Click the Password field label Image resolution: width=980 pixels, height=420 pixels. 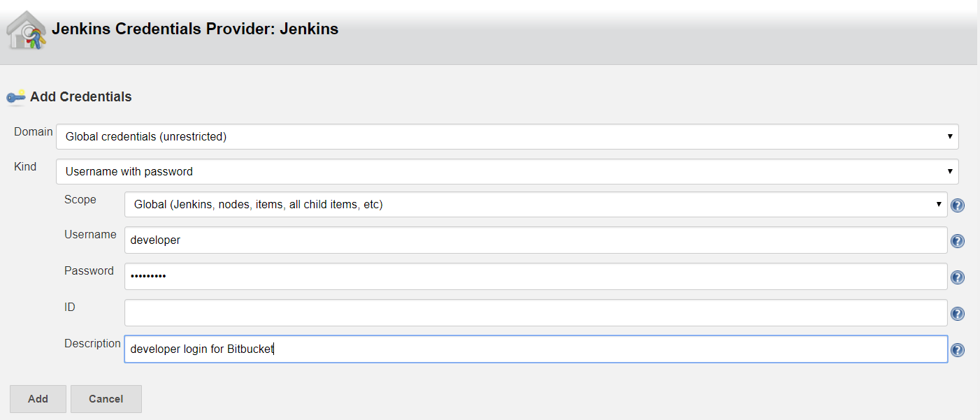(x=89, y=271)
